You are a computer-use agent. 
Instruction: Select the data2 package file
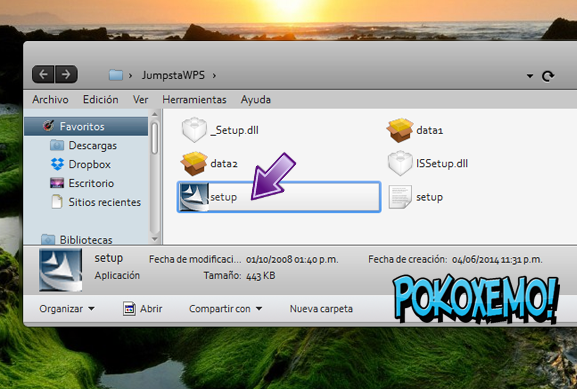click(x=209, y=163)
